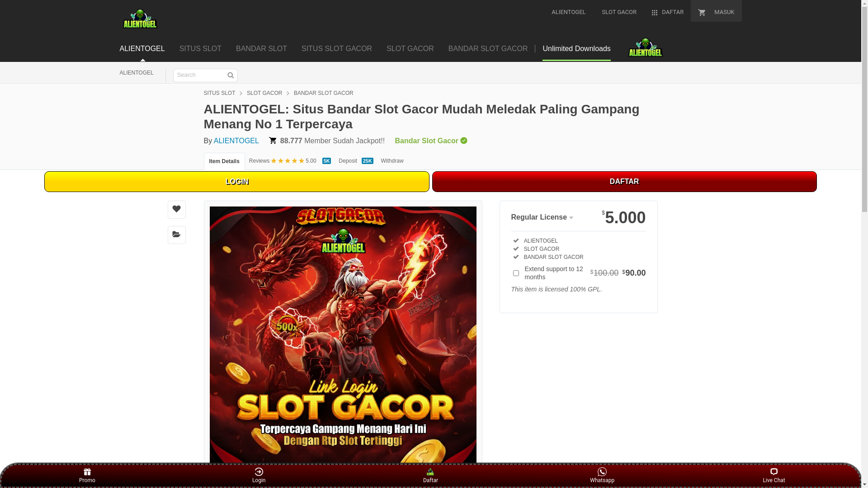868x488 pixels.
Task: Open the Unlimited Downloads menu item
Action: [576, 49]
